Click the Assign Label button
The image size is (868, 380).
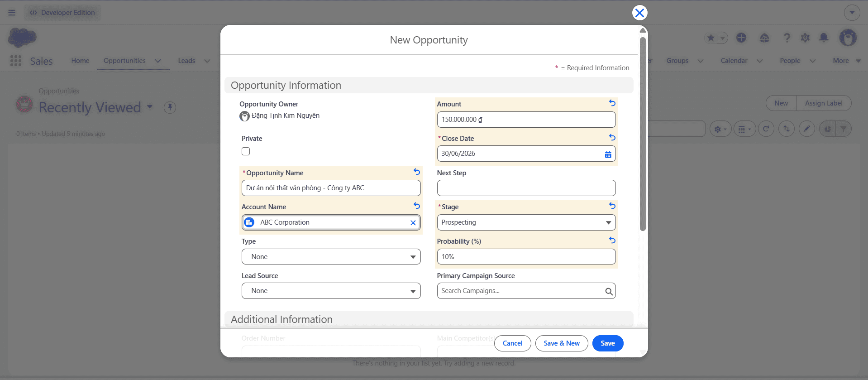click(824, 103)
